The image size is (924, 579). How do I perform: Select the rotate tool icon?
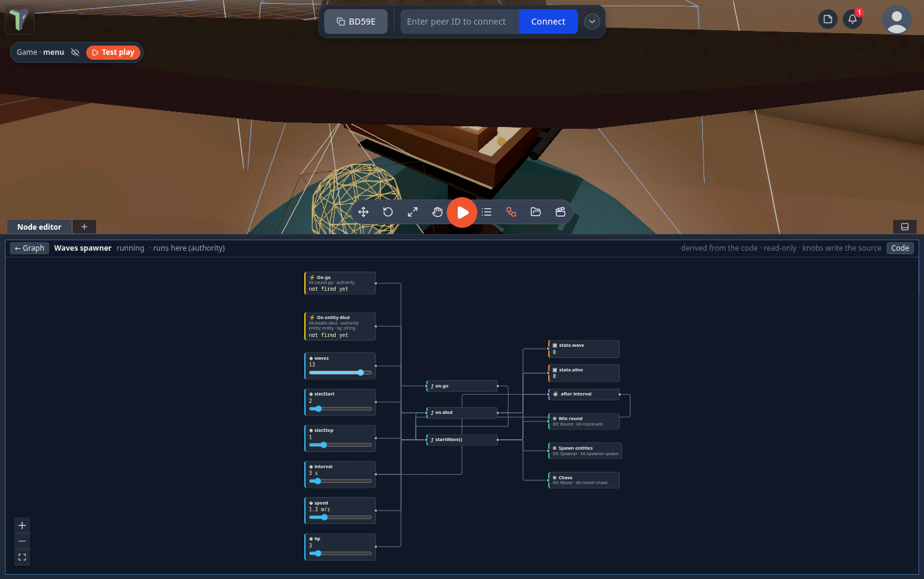[x=388, y=212]
